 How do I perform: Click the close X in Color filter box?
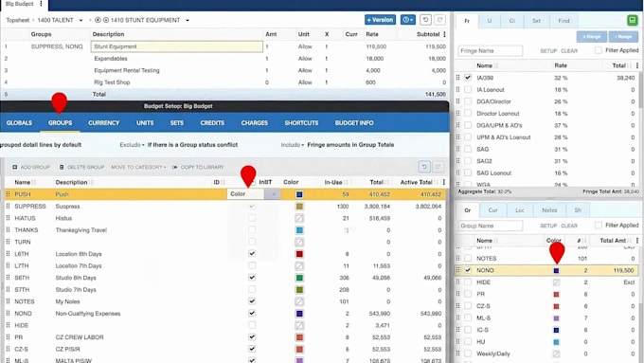pyautogui.click(x=273, y=194)
